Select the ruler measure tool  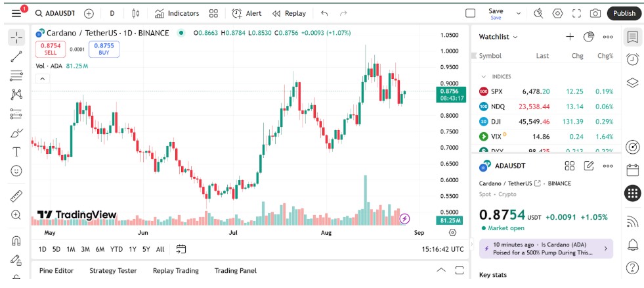(16, 196)
